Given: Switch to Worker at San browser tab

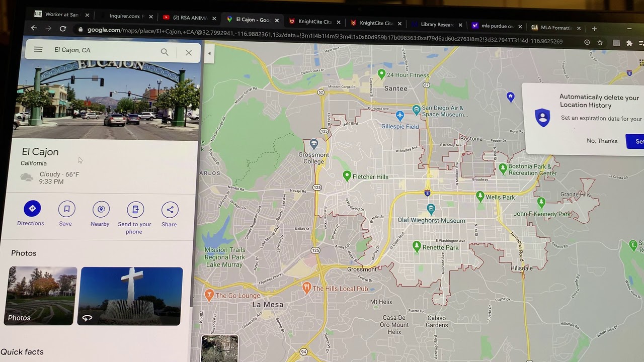Looking at the screenshot, I should 62,15.
